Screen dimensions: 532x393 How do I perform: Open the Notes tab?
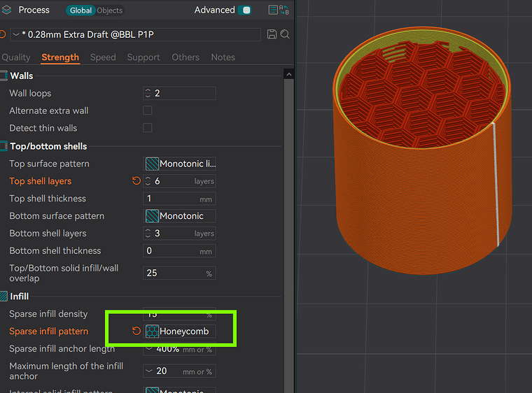click(223, 57)
